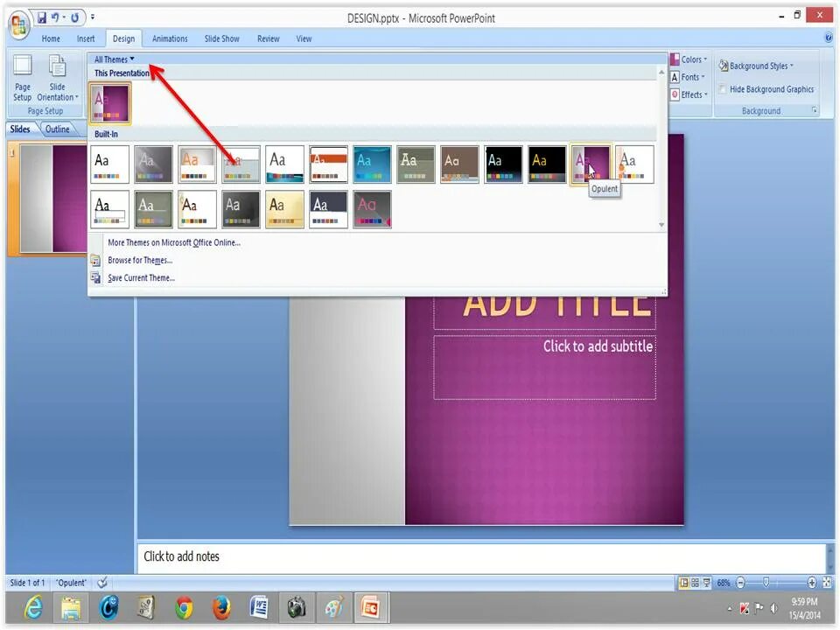Zoom out with the minus button

[x=740, y=583]
